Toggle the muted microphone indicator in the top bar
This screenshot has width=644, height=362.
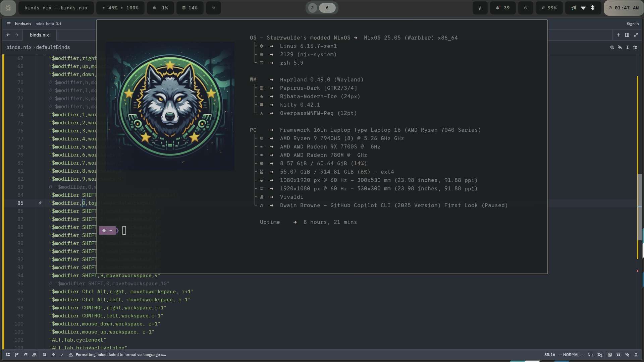pyautogui.click(x=213, y=8)
